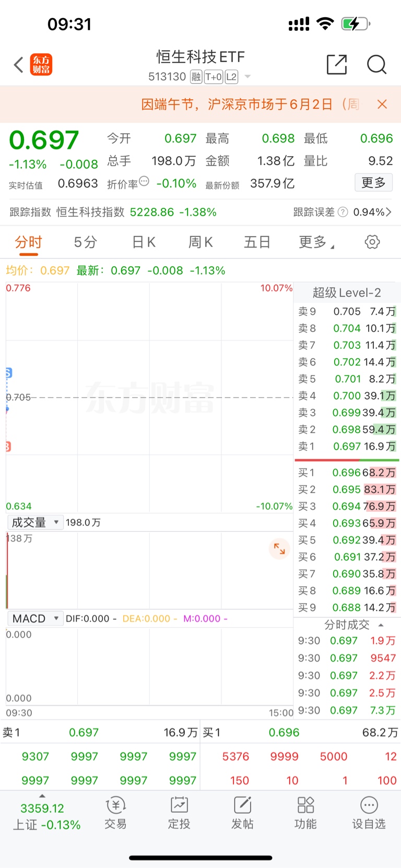Tap the 跟踪误差 help question icon

[x=343, y=212]
